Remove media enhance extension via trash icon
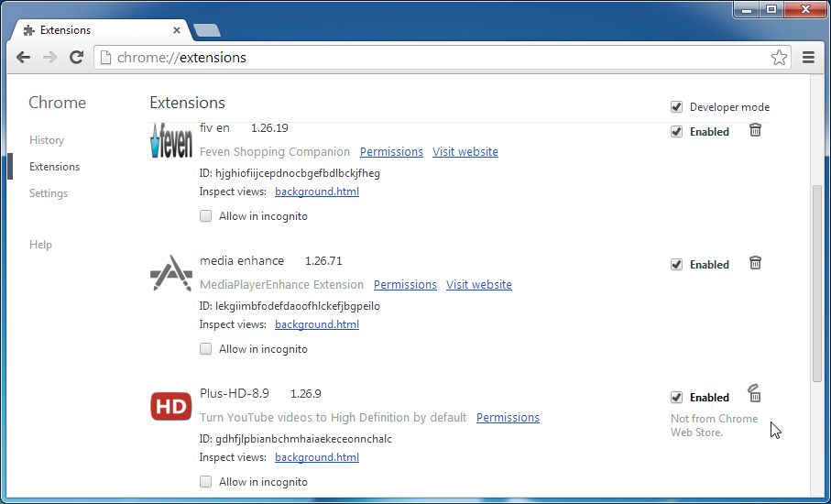The height and width of the screenshot is (504, 831). (x=755, y=262)
